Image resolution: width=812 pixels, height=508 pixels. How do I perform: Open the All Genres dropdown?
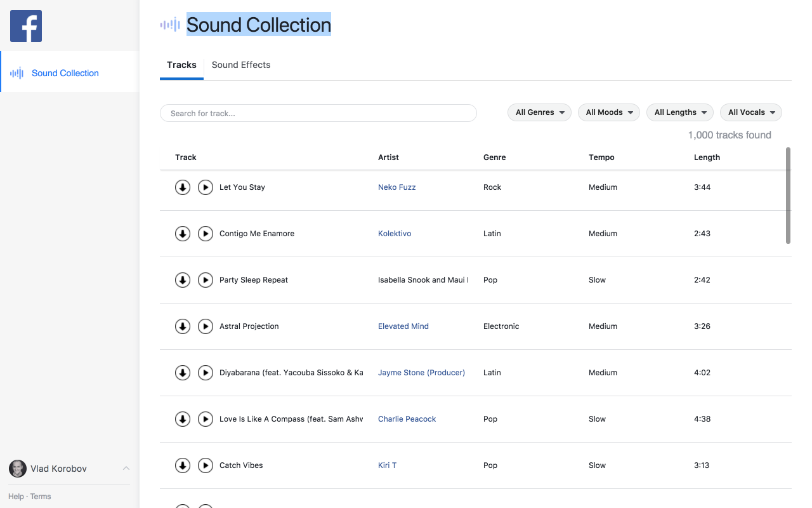coord(539,112)
